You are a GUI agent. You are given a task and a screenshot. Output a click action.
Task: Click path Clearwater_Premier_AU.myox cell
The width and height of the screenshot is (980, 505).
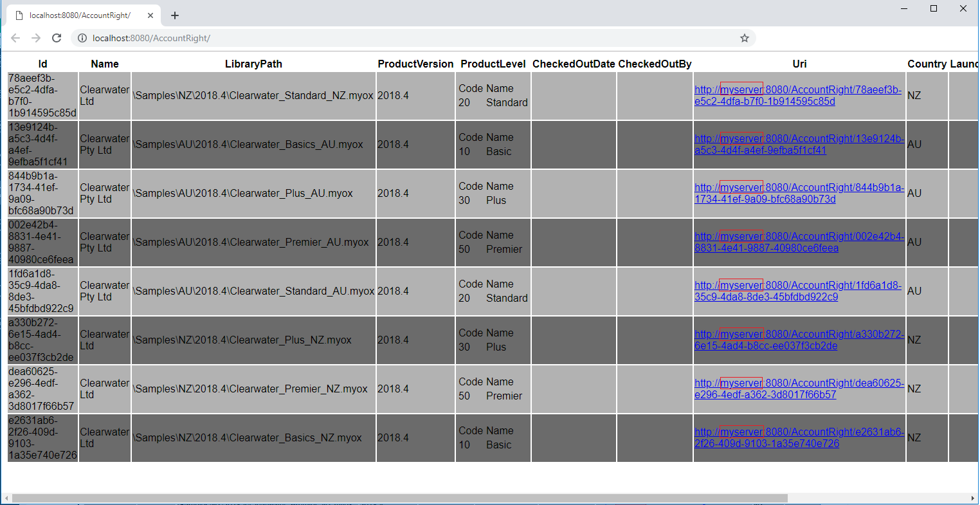coord(253,242)
